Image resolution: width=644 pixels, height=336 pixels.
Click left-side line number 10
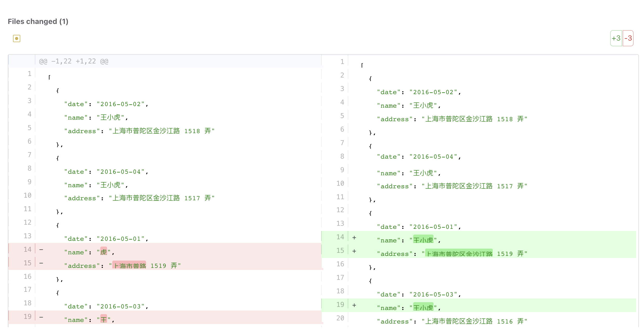pos(28,196)
